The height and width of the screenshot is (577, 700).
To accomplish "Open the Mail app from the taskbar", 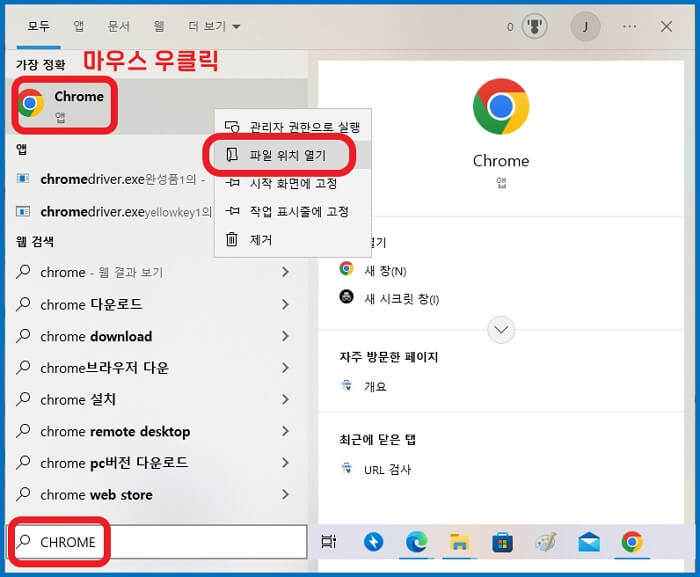I will [589, 542].
